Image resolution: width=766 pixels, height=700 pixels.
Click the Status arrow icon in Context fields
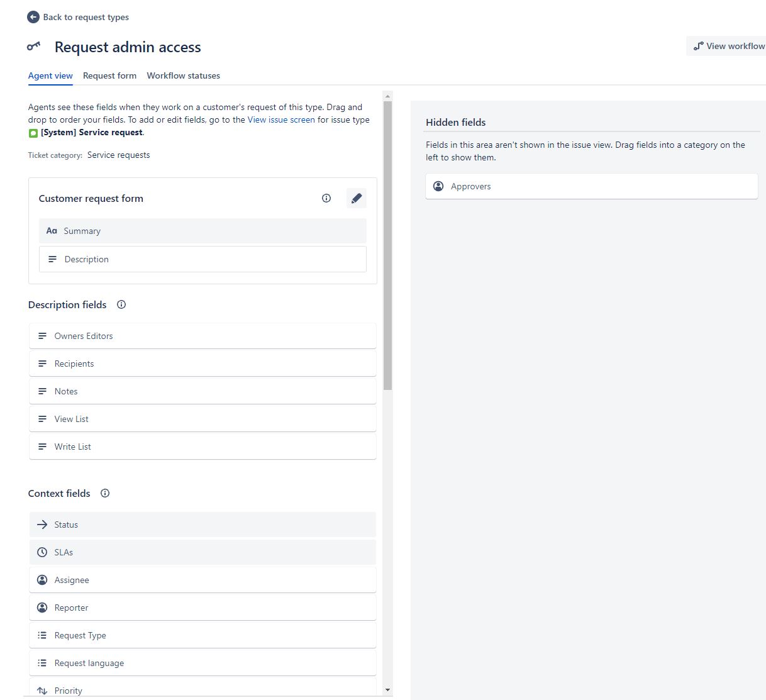click(x=42, y=525)
